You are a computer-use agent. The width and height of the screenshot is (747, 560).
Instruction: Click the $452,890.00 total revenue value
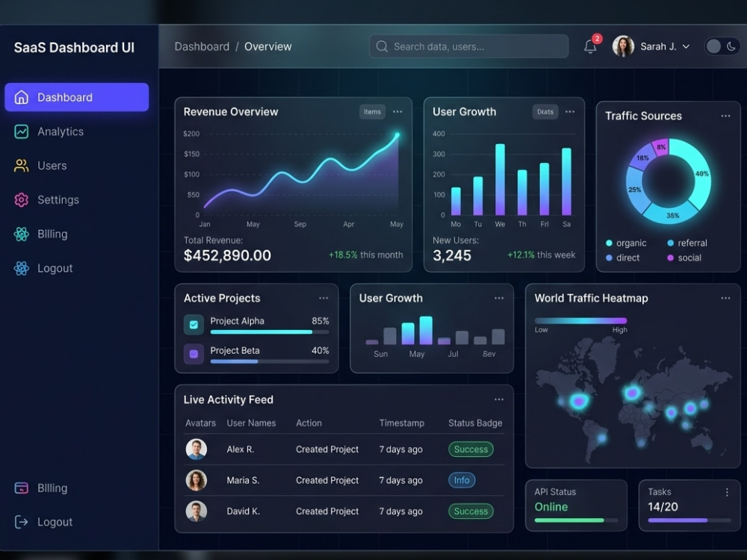coord(227,255)
